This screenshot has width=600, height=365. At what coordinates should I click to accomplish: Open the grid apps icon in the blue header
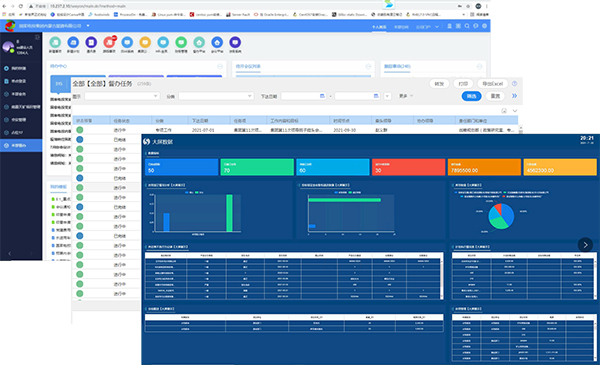tap(458, 26)
